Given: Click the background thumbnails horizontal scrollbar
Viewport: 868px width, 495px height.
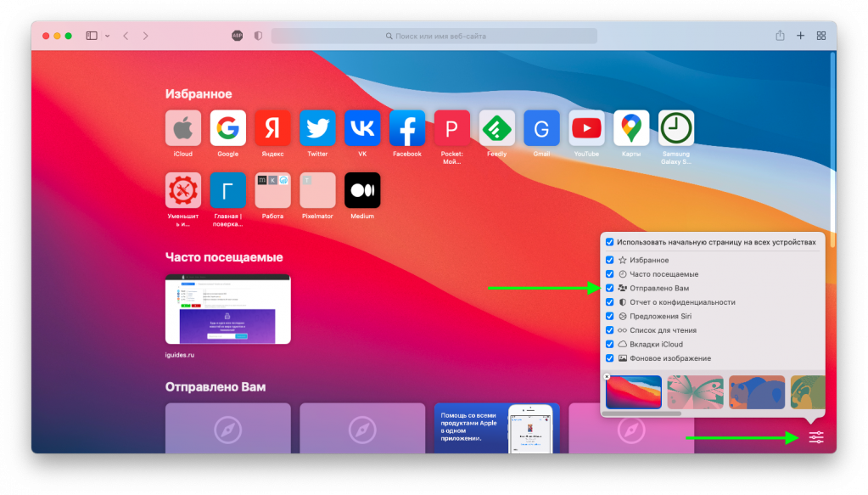Looking at the screenshot, I should (x=642, y=413).
